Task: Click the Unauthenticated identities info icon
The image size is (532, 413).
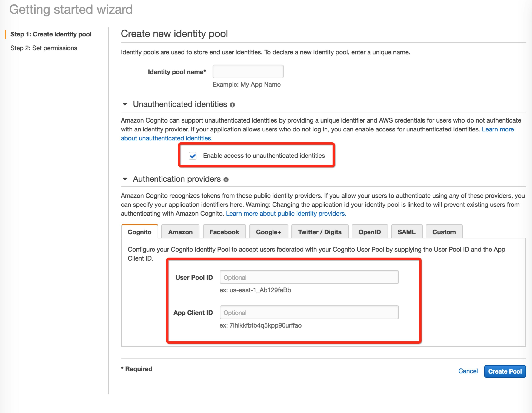Action: [232, 105]
